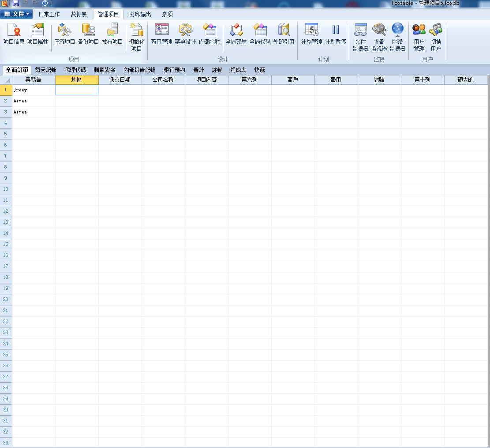Switch to 打印输出 ribbon tab
Image resolution: width=490 pixels, height=448 pixels.
point(141,14)
